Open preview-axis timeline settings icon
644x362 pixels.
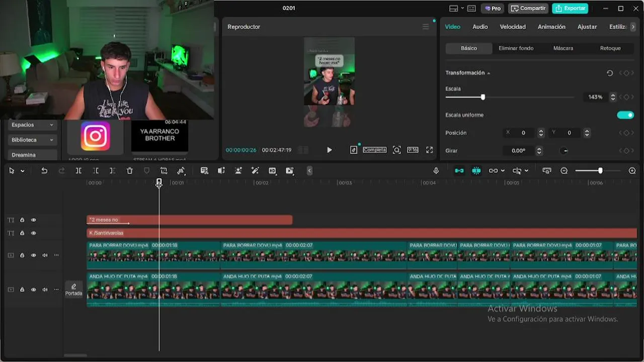click(x=547, y=171)
